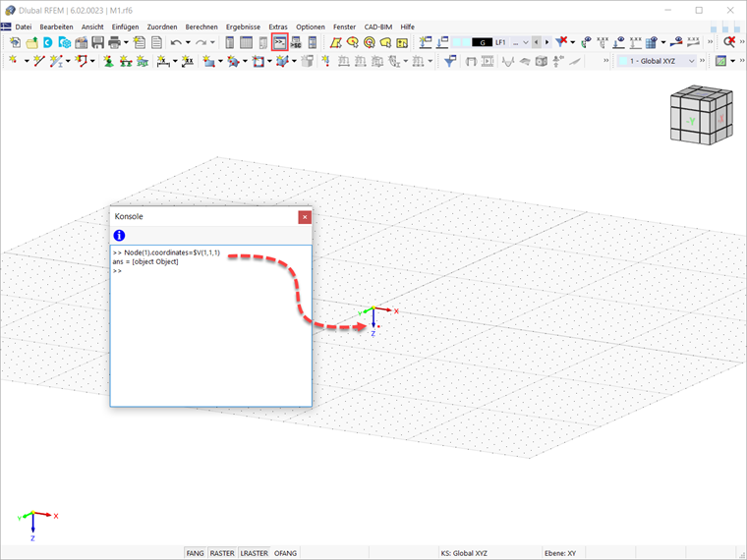Click the New dimension tool icon
This screenshot has height=560, width=747.
tap(163, 61)
